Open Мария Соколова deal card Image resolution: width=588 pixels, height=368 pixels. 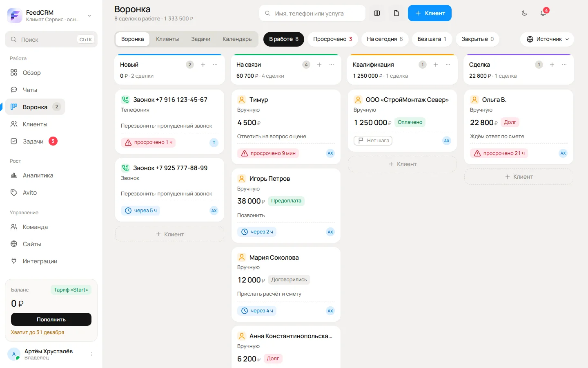(x=286, y=284)
